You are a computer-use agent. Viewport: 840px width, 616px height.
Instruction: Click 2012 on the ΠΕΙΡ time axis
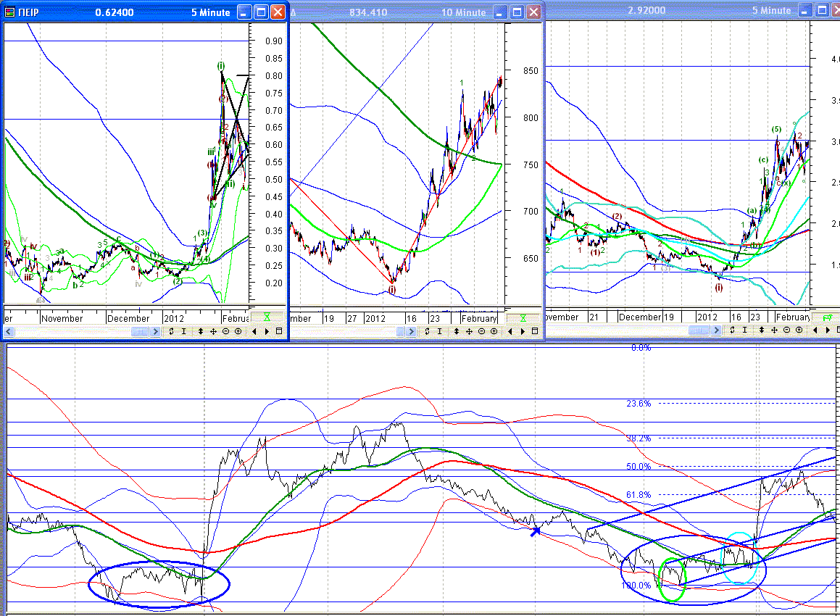pos(173,318)
